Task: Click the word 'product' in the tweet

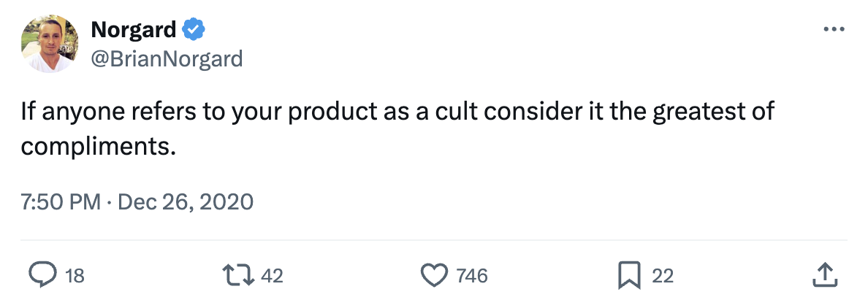Action: (x=333, y=113)
